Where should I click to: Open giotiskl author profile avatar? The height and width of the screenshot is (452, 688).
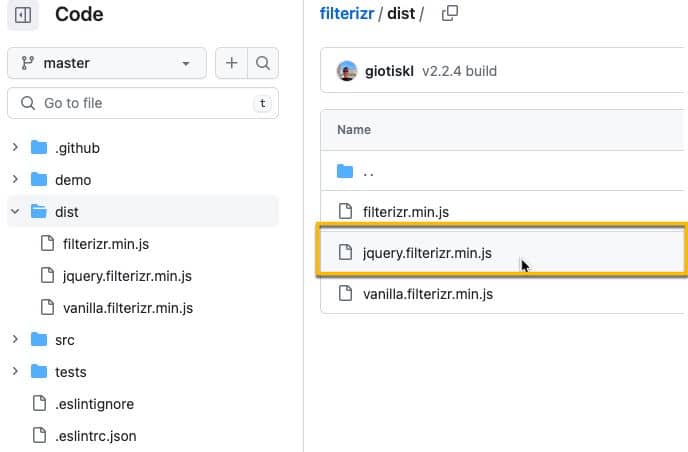click(347, 71)
